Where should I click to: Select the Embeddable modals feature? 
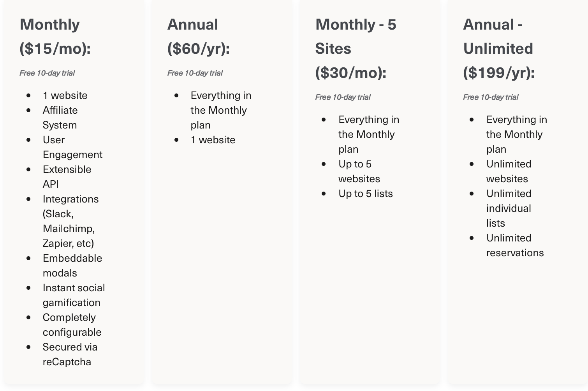click(x=72, y=266)
